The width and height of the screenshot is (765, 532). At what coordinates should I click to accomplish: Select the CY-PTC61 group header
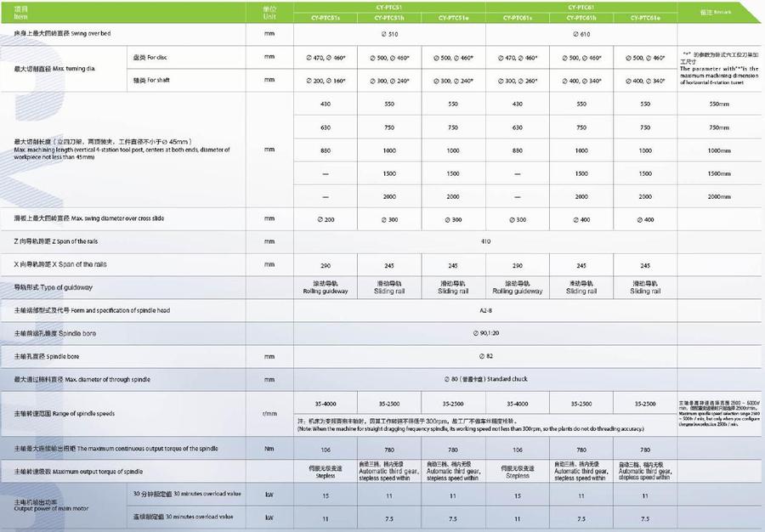581,8
